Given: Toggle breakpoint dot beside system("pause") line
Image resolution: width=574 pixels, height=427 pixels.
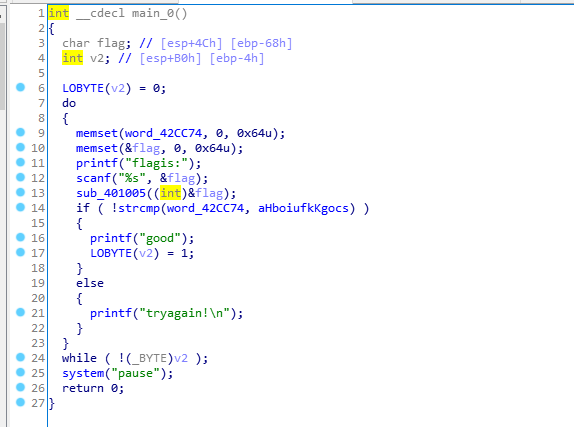Looking at the screenshot, I should tap(20, 372).
